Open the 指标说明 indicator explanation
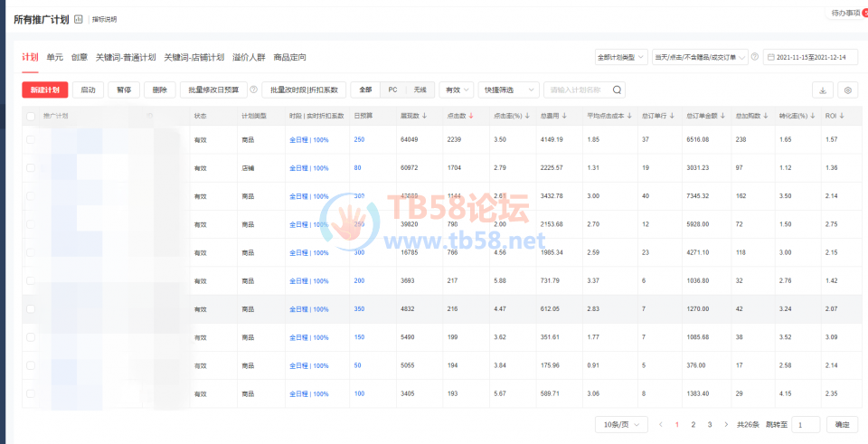This screenshot has height=444, width=868. coord(104,19)
